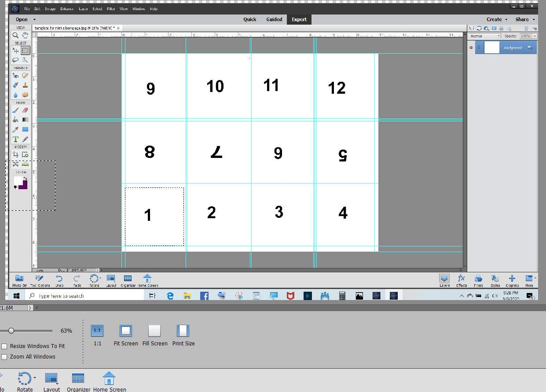Select the Eraser tool
This screenshot has width=546, height=392.
click(25, 110)
